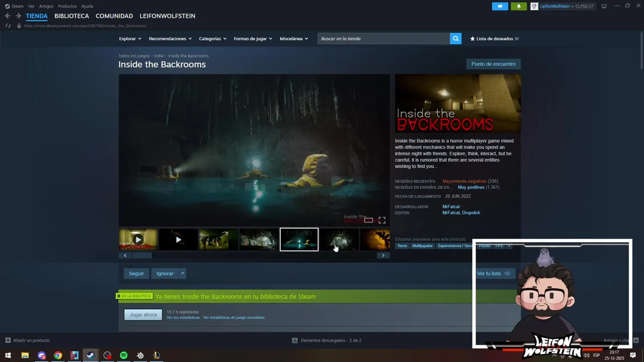Open Lista de deseados
This screenshot has height=362, width=644.
click(x=494, y=39)
